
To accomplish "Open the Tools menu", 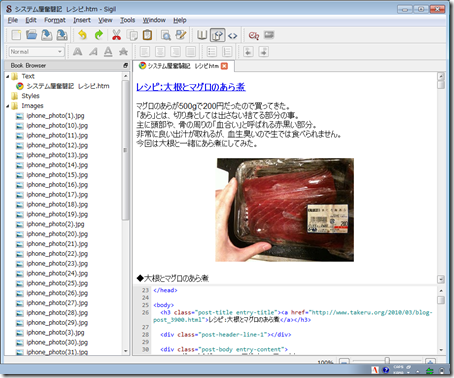I will [127, 20].
